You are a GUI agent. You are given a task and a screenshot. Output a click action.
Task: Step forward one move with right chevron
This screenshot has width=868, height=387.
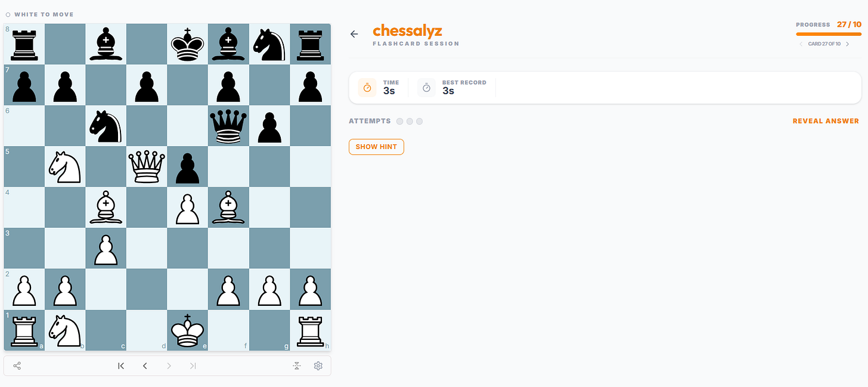coord(169,366)
